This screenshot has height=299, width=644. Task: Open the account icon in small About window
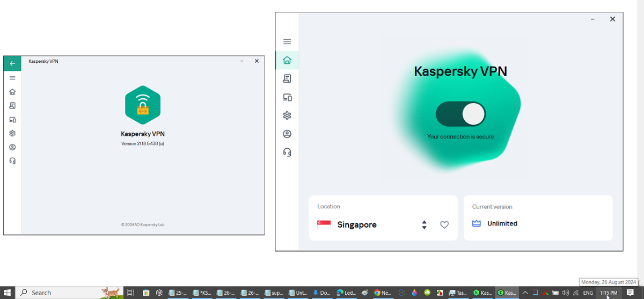tap(12, 147)
